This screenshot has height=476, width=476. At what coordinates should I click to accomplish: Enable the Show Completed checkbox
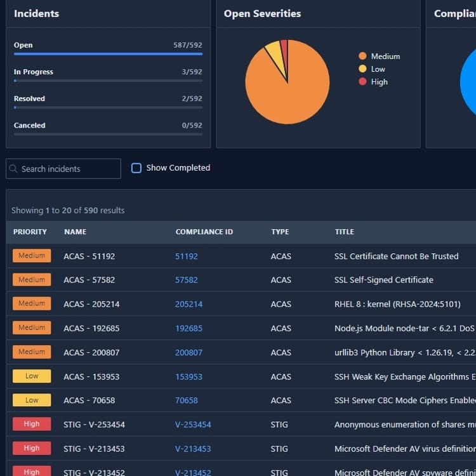[136, 168]
